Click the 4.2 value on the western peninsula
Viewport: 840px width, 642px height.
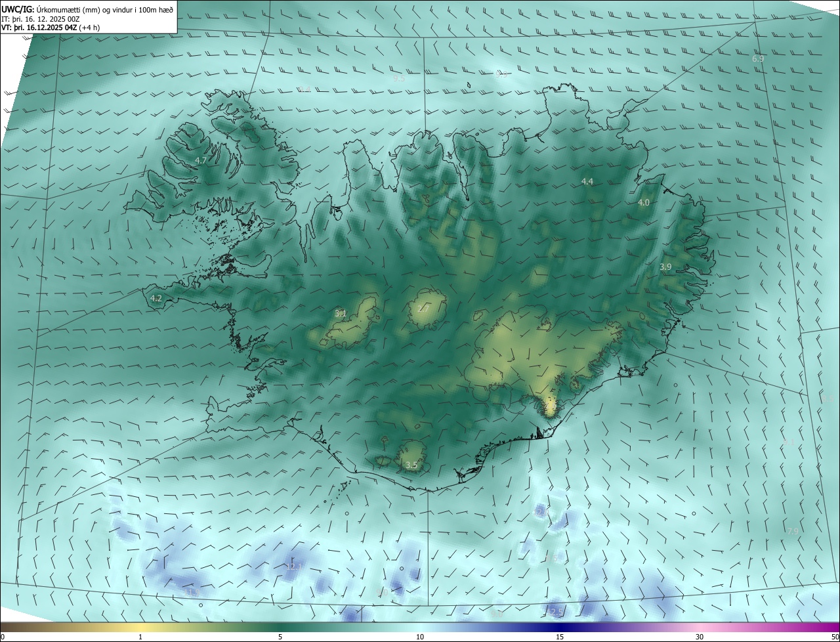point(156,298)
